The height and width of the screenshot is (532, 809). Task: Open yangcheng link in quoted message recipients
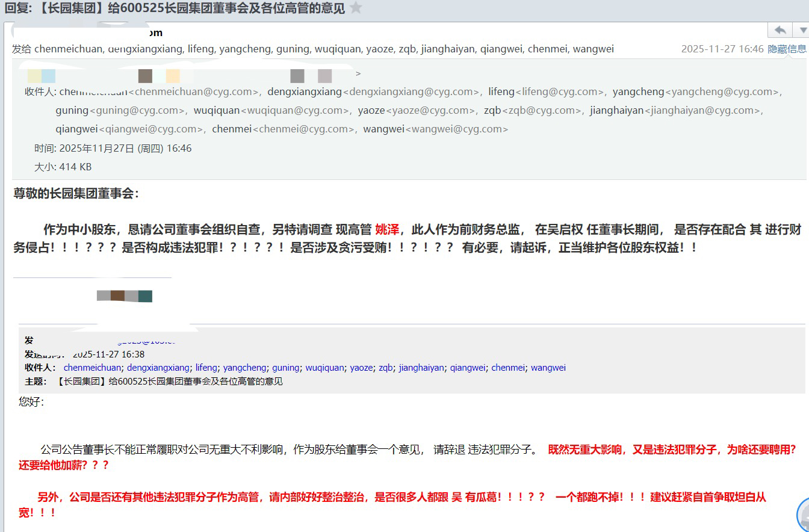(x=244, y=368)
